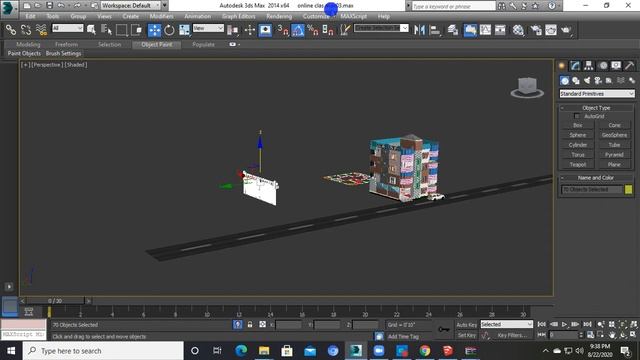Toggle the Auto Key button
Viewport: 640px width, 360px height.
467,325
